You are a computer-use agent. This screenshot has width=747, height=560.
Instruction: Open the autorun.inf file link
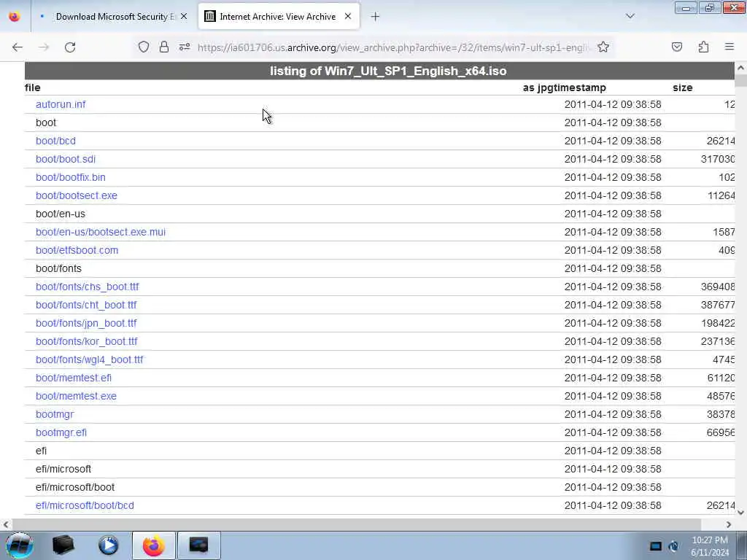(x=61, y=104)
